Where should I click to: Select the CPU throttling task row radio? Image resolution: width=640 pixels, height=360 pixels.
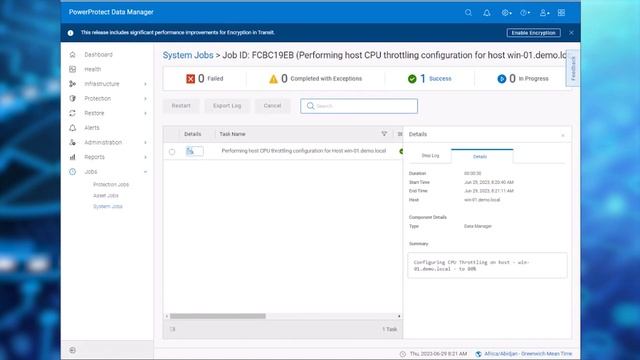pyautogui.click(x=172, y=152)
